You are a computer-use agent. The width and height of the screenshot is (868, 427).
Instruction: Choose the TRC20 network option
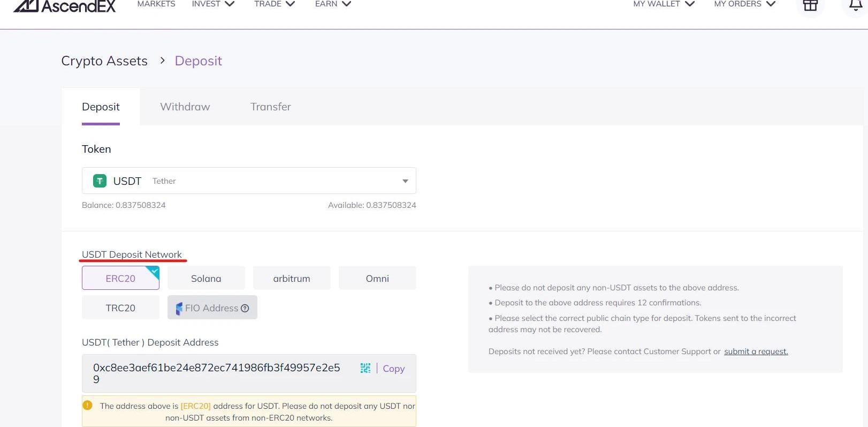pyautogui.click(x=120, y=308)
